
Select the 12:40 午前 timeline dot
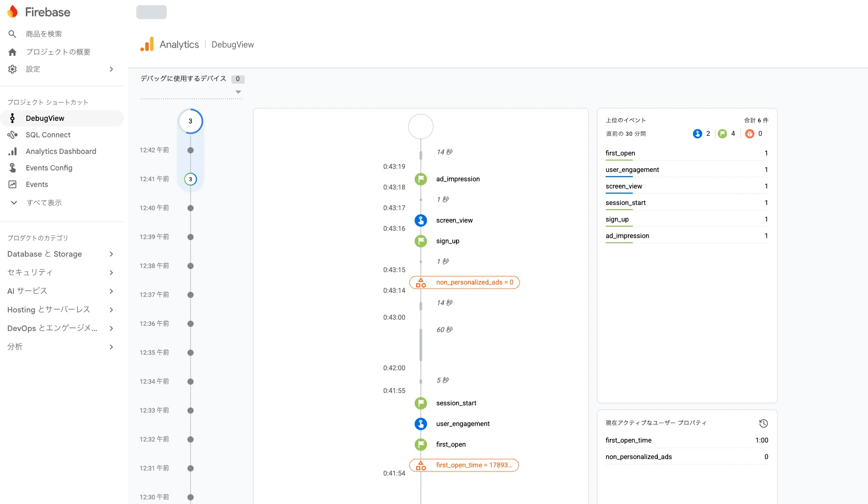[x=191, y=208]
